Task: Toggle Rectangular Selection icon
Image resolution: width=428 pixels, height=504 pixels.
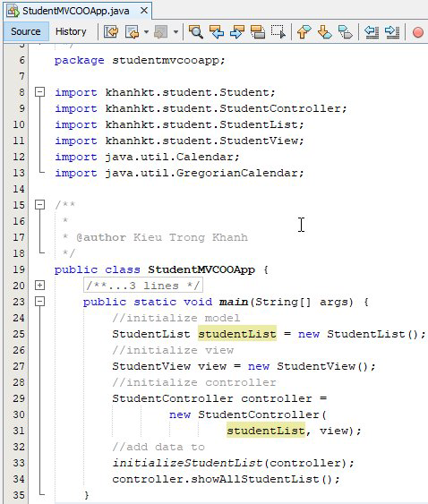Action: 278,32
